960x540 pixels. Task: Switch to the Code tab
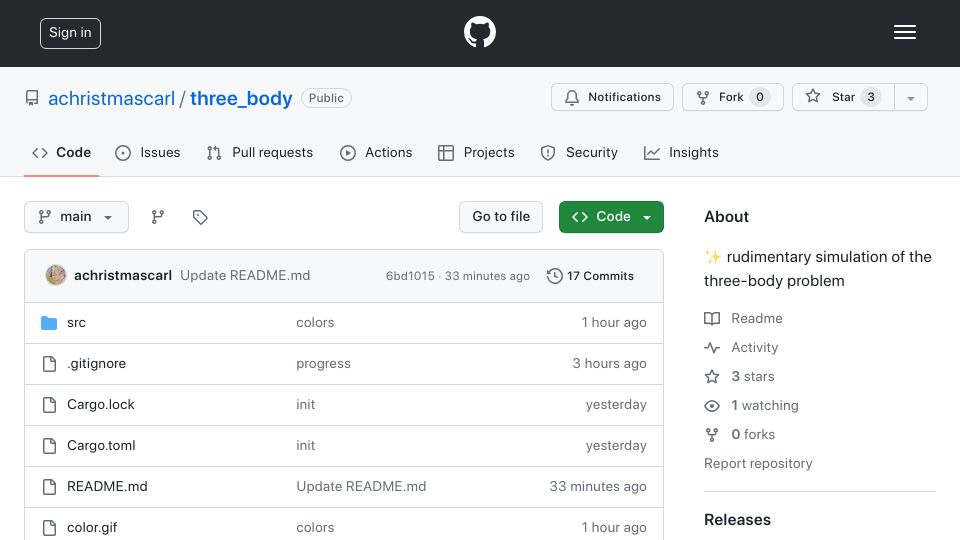click(x=61, y=152)
